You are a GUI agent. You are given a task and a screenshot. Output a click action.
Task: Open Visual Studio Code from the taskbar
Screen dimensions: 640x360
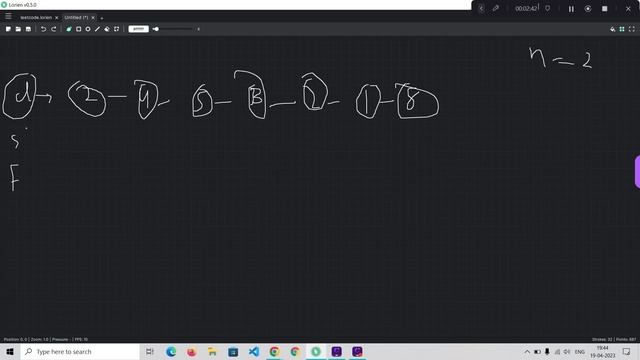(x=254, y=351)
